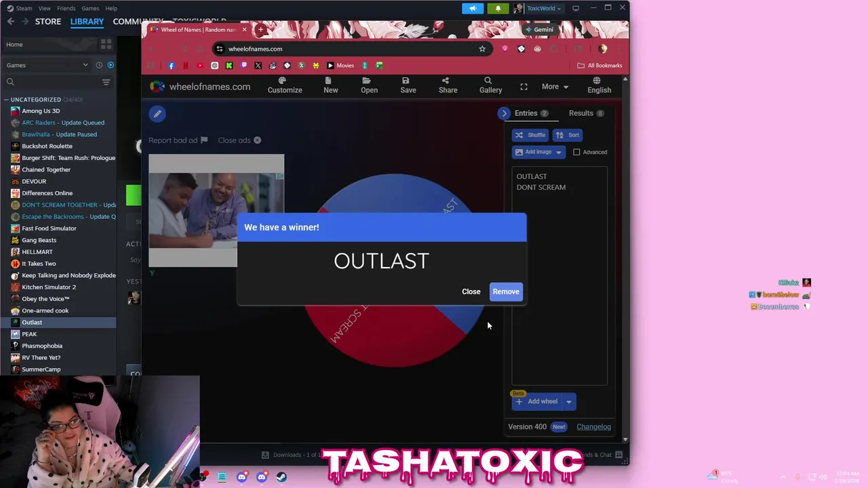Open the Movies bookmark folder
The width and height of the screenshot is (868, 488).
[340, 66]
